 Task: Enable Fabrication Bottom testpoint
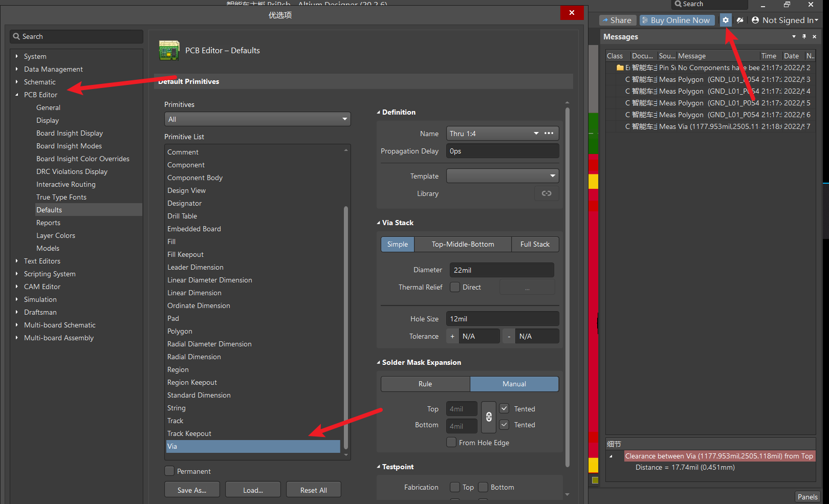coord(483,487)
